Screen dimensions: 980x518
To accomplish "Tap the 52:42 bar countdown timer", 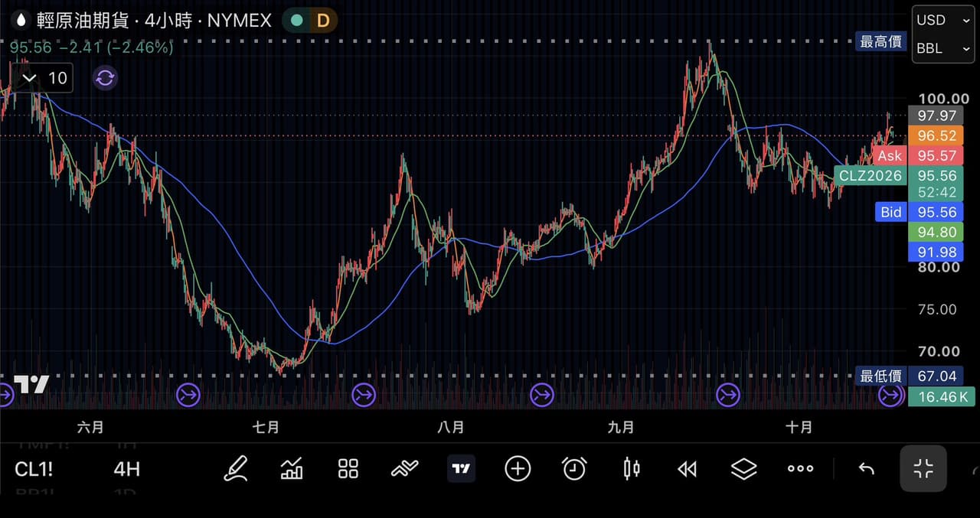I will point(937,192).
